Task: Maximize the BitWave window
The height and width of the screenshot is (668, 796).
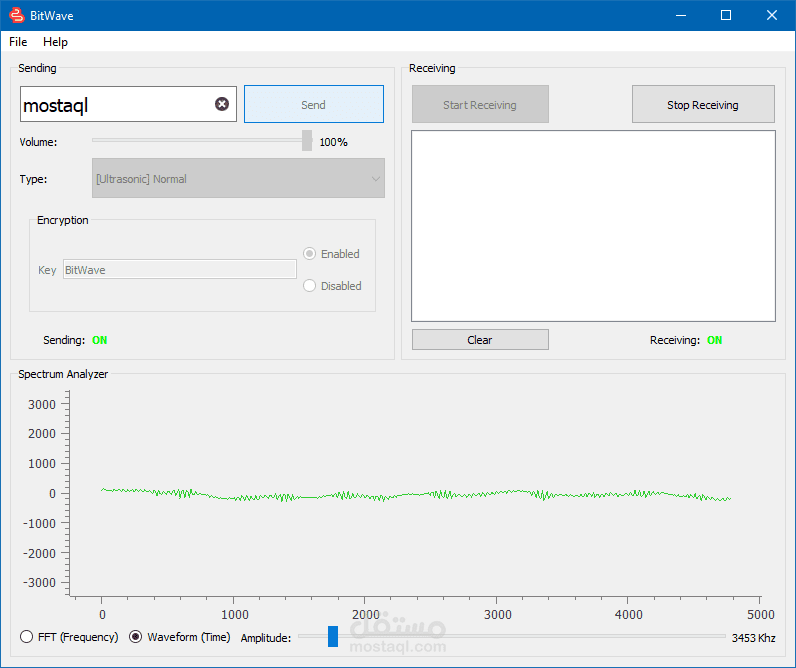Action: click(x=726, y=15)
